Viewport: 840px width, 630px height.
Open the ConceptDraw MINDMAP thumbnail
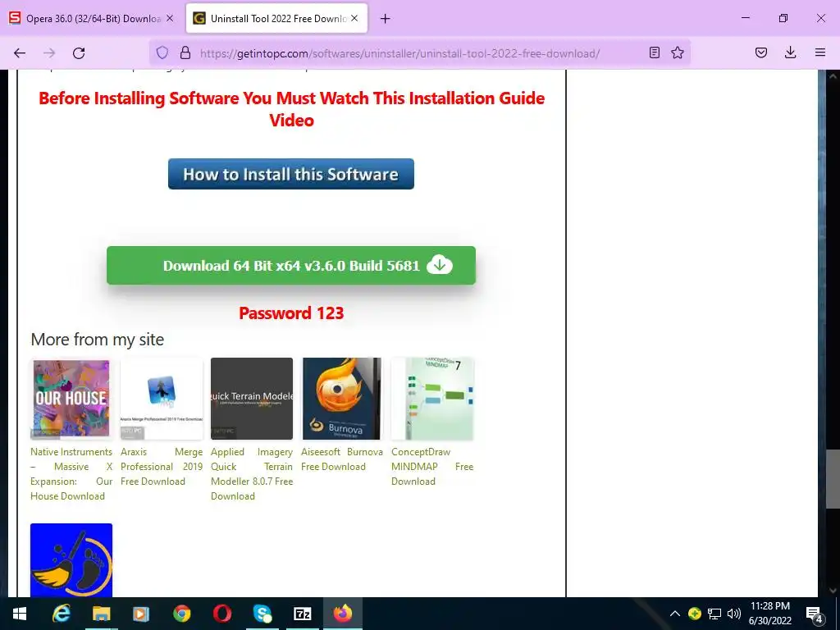[432, 399]
